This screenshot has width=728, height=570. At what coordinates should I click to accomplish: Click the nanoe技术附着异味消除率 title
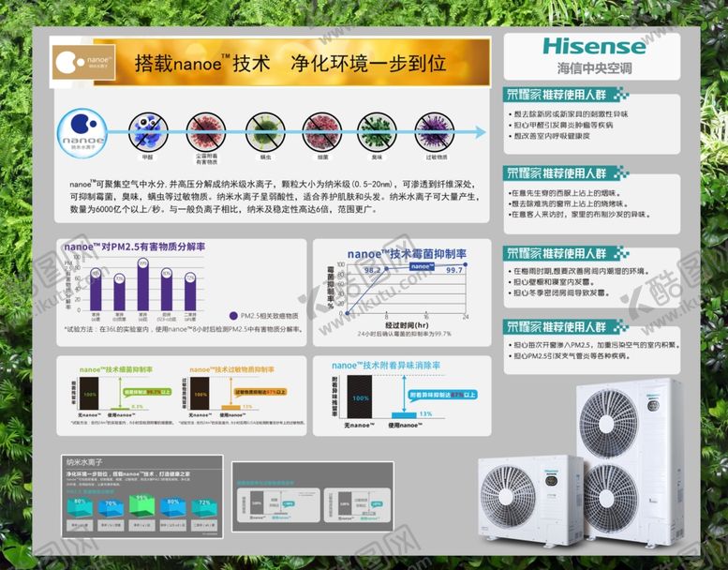click(x=386, y=366)
